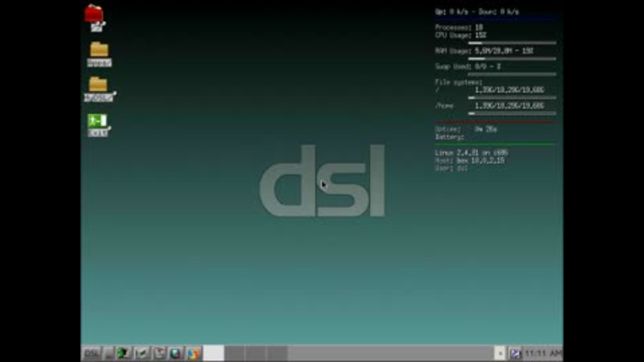
Task: Launch the red-and-white icon in taskbar
Action: [160, 353]
